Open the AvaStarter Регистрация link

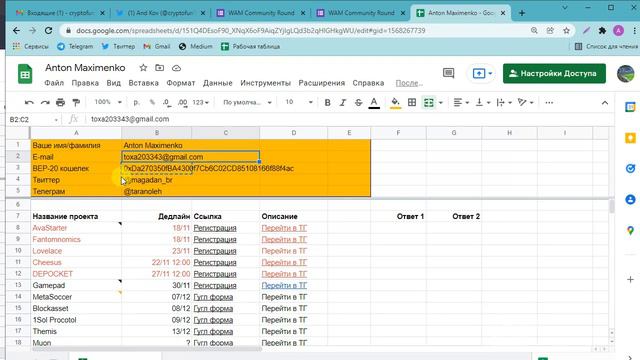215,228
